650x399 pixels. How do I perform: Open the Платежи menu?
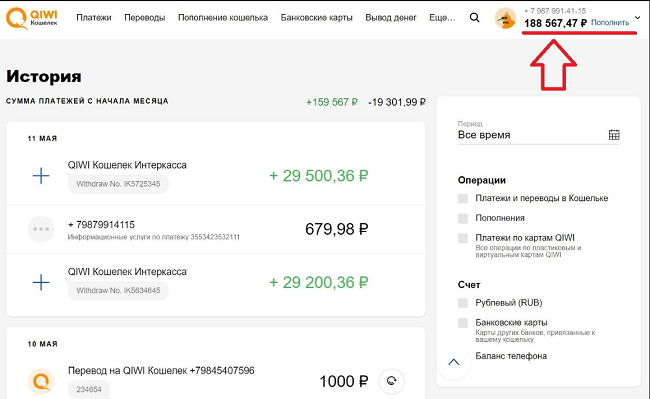click(x=94, y=18)
